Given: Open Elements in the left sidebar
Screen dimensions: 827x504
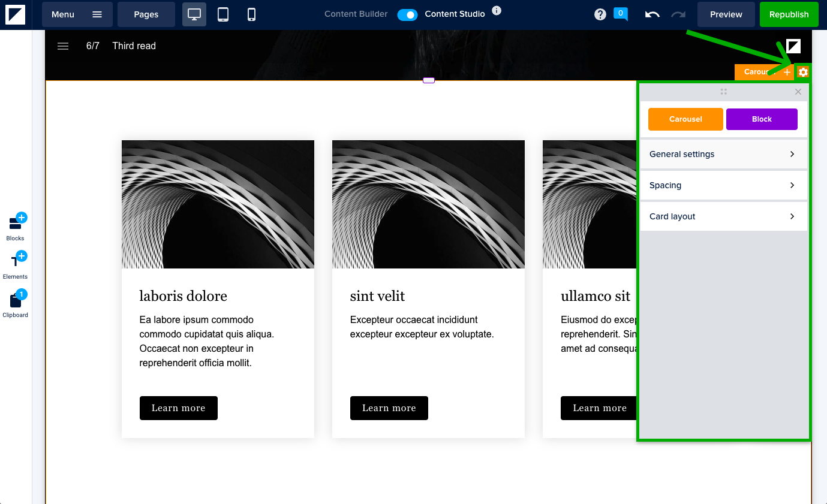Looking at the screenshot, I should 16,265.
